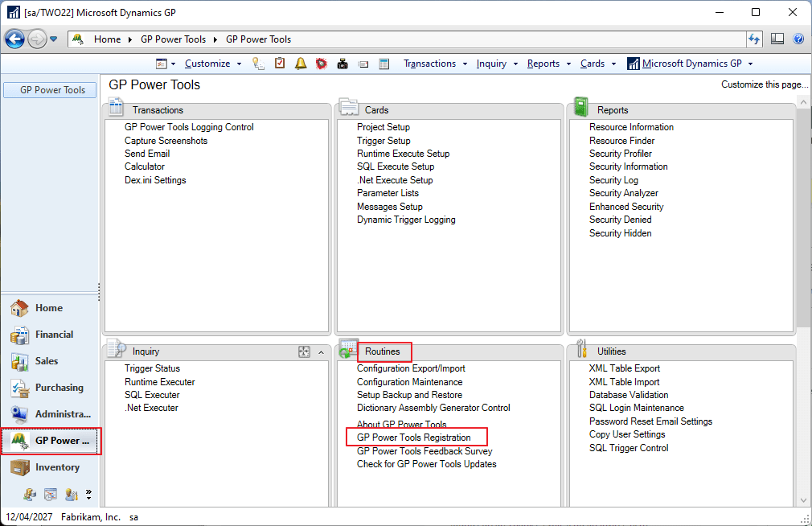Click the refresh icon in the address bar
Image resolution: width=812 pixels, height=526 pixels.
pyautogui.click(x=754, y=39)
